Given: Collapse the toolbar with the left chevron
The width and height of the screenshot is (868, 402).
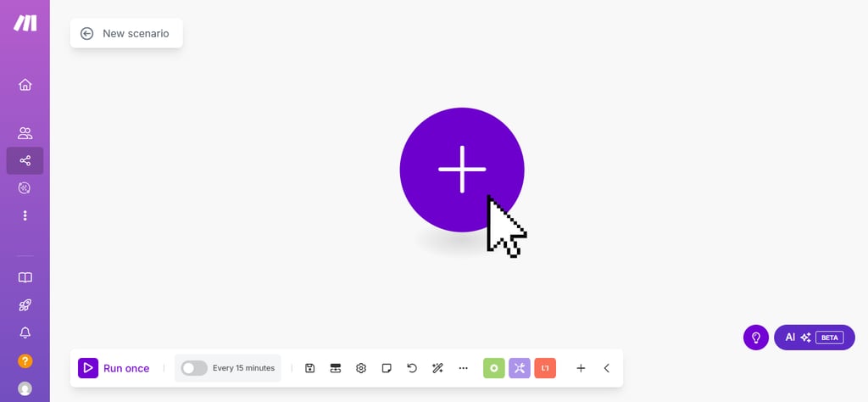Looking at the screenshot, I should pos(607,368).
